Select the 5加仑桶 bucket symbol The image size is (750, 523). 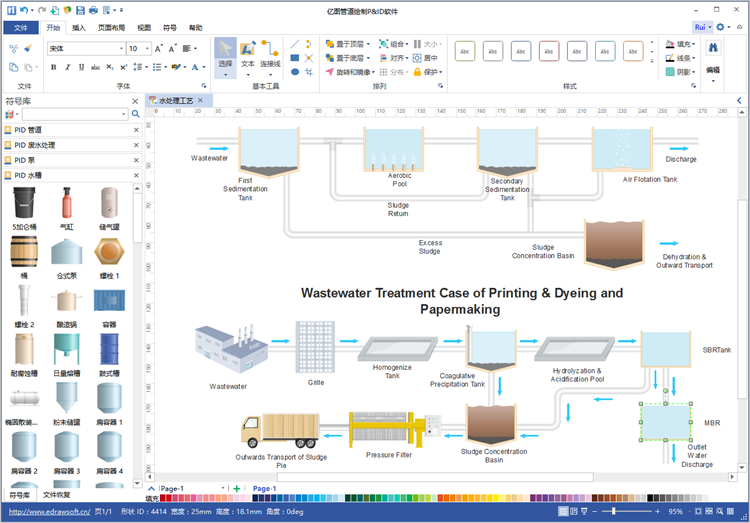click(x=24, y=206)
